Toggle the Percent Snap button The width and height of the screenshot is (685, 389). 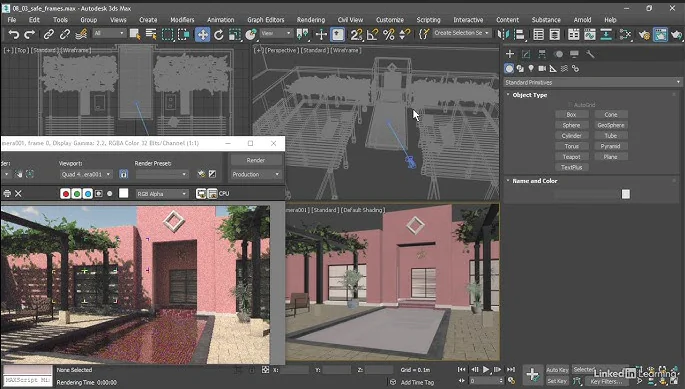(388, 34)
